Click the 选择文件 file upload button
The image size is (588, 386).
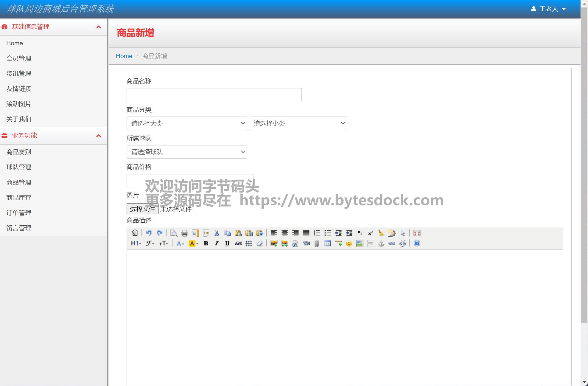click(142, 209)
